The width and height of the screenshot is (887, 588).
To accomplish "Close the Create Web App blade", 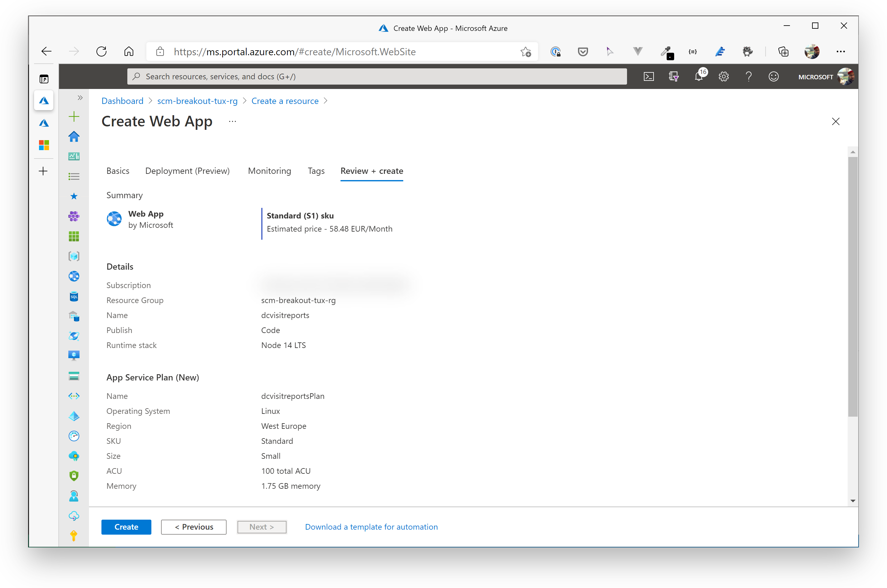I will click(x=835, y=121).
